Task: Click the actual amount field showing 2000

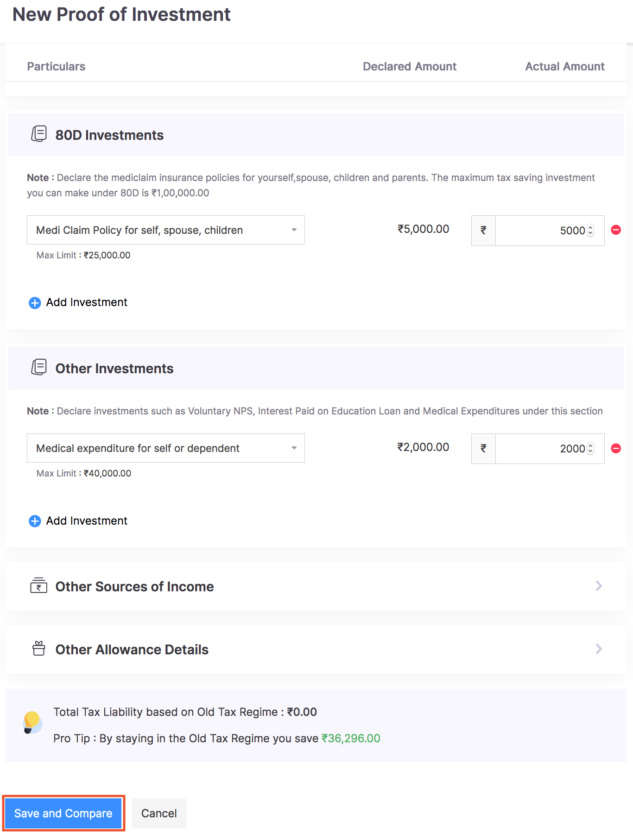Action: (540, 449)
